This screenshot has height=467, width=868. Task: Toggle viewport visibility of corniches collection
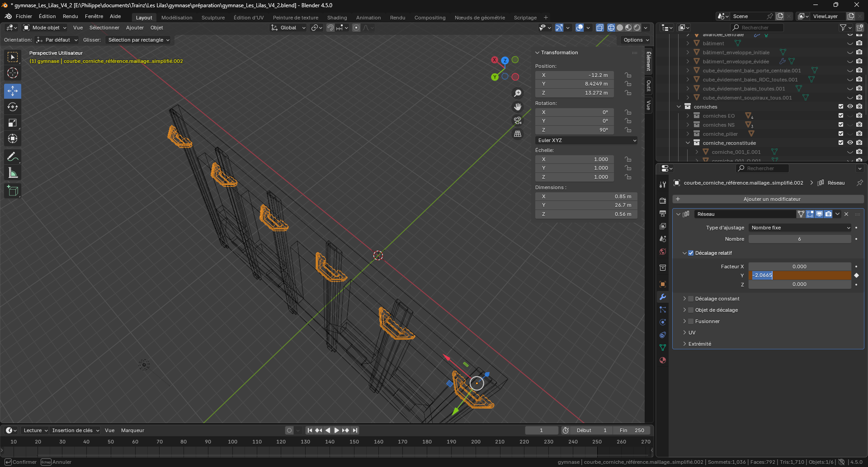850,107
